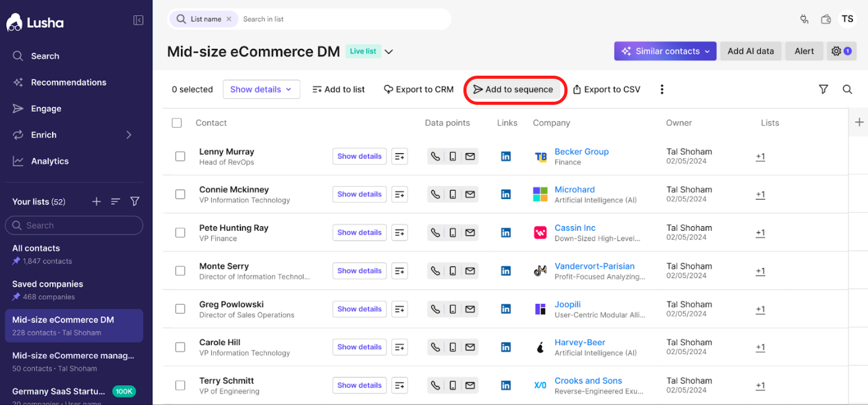Open Analytics section

tap(41, 161)
